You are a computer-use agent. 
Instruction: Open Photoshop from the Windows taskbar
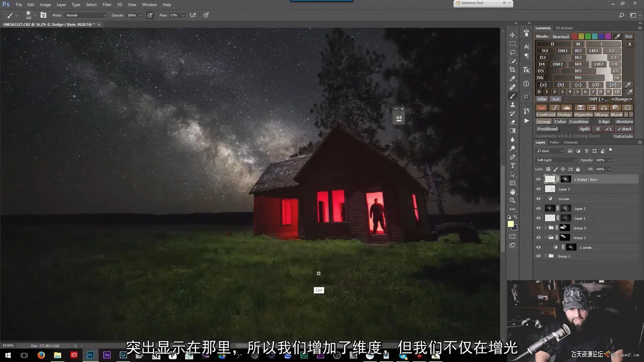[90, 355]
